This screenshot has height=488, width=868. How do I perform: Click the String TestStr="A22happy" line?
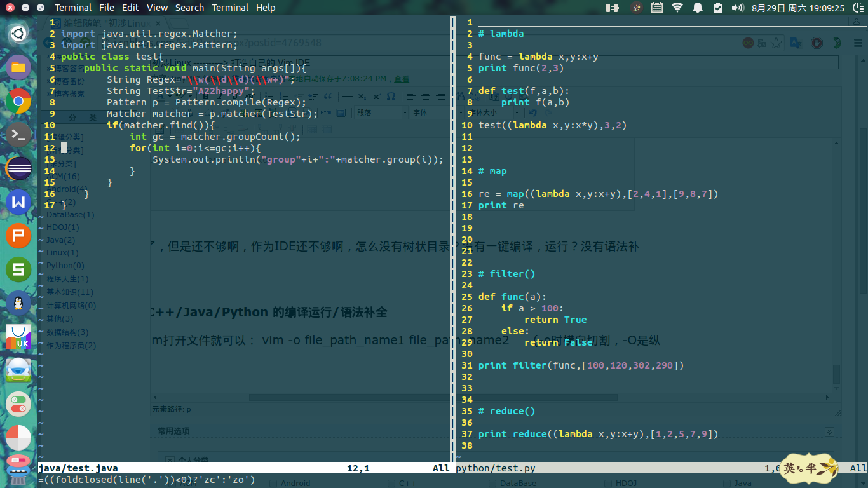pos(181,91)
